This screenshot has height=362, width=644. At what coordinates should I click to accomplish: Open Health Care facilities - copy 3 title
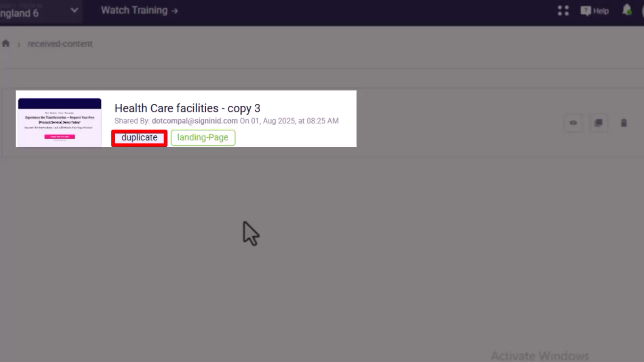click(x=187, y=108)
